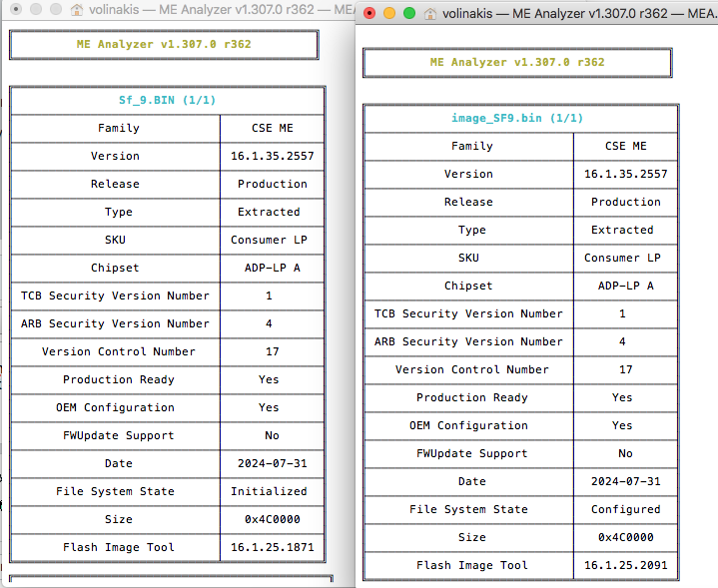718x588 pixels.
Task: Click ADP-LP A chipset in right window
Action: (x=626, y=286)
